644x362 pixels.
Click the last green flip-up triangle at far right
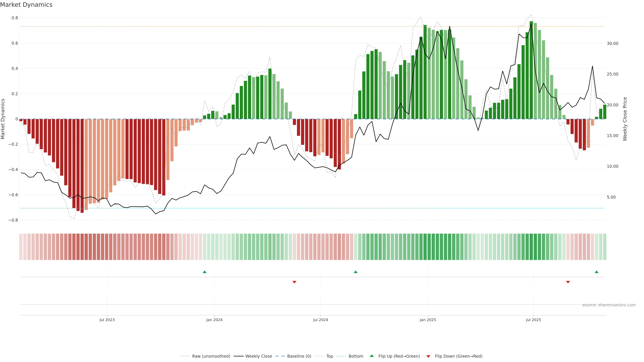tap(597, 272)
